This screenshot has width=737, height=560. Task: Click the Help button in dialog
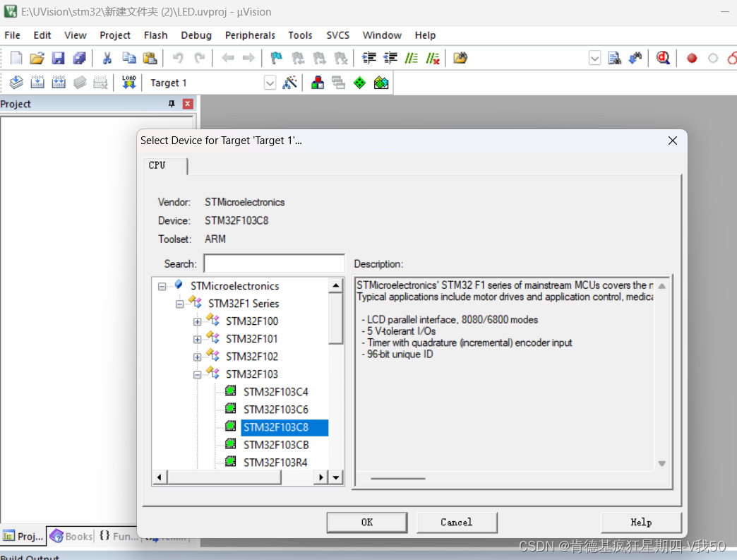(641, 523)
